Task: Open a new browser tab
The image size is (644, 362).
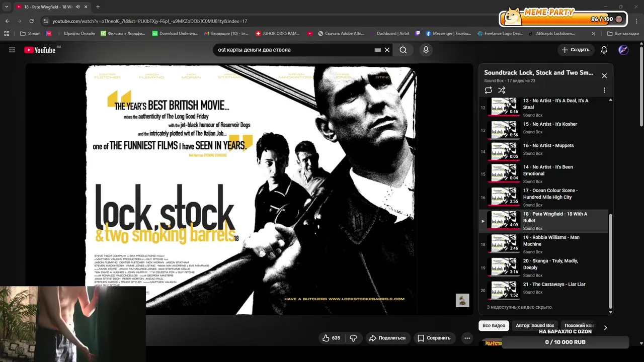Action: click(98, 7)
